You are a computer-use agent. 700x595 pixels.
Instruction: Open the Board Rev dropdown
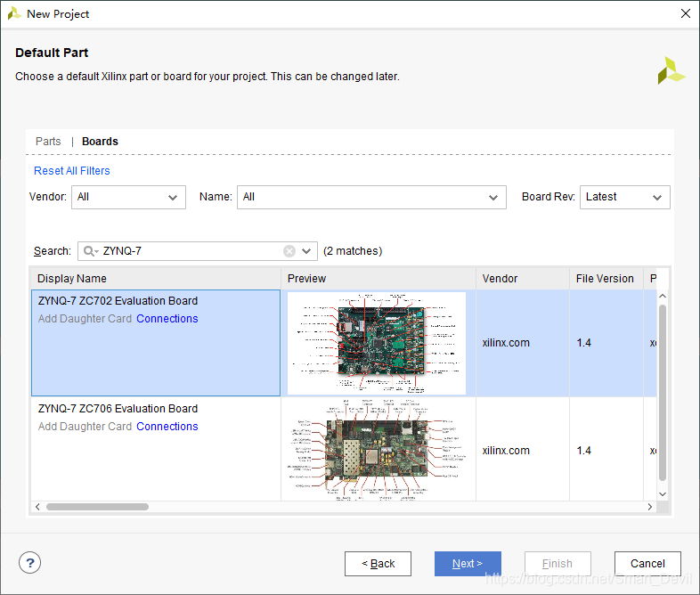click(x=624, y=197)
